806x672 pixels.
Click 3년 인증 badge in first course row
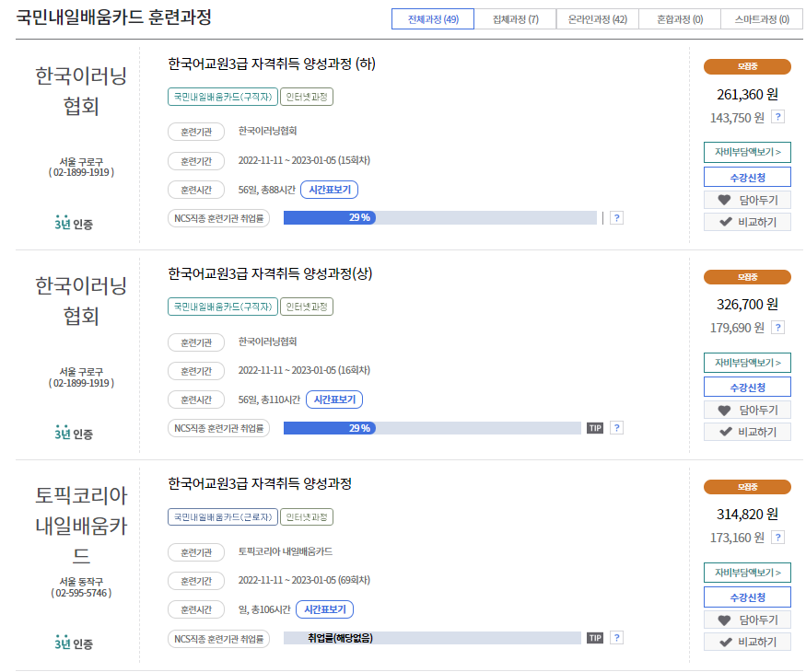point(74,224)
